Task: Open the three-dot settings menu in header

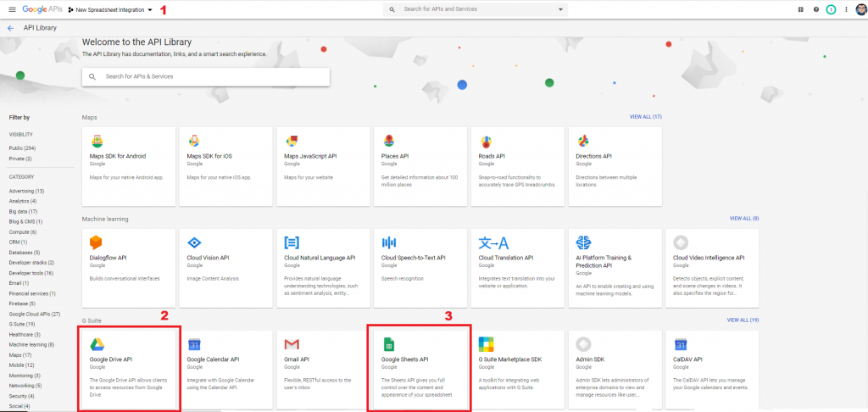Action: (846, 9)
